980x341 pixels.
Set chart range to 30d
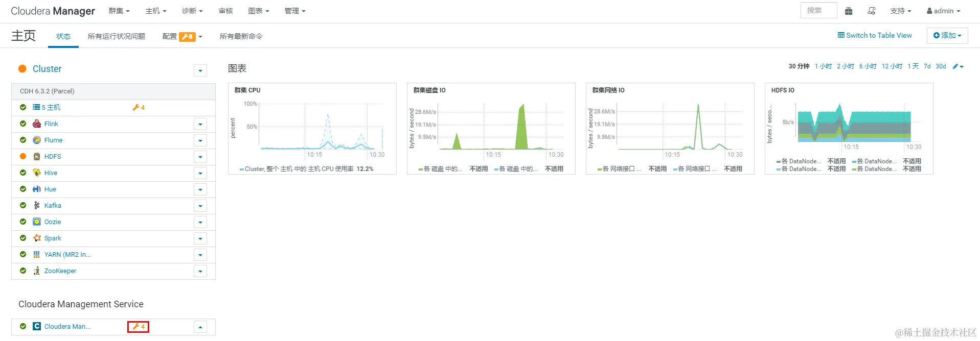tap(941, 66)
